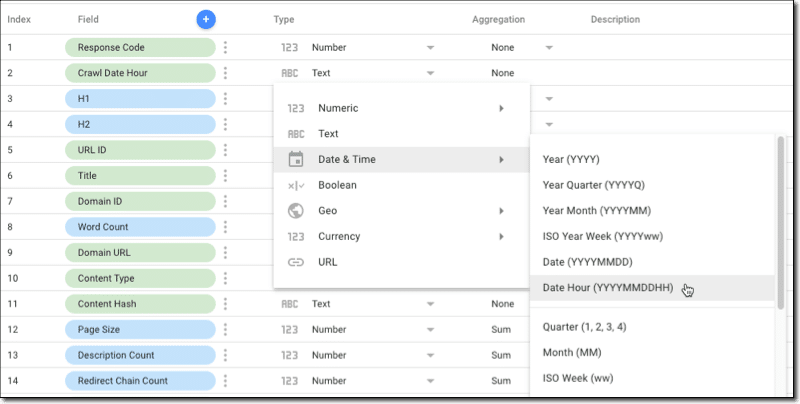This screenshot has height=404, width=800.
Task: Click the blue add field plus button
Action: click(x=206, y=19)
